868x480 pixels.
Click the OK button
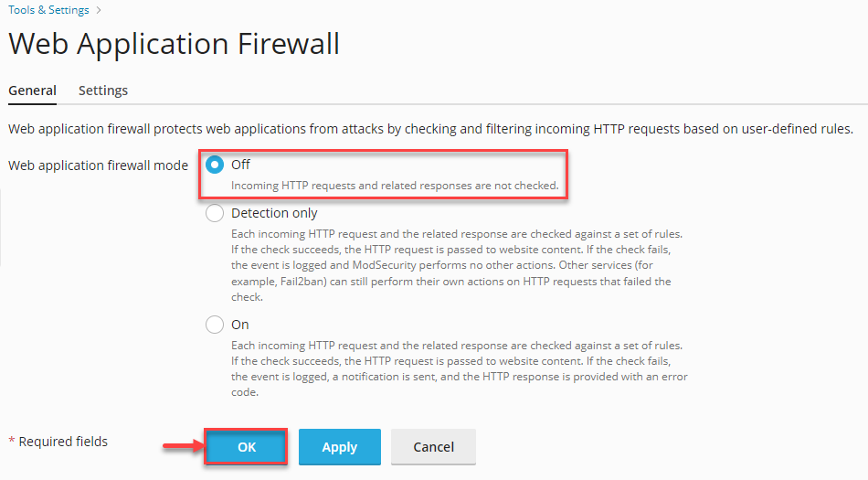pos(247,447)
